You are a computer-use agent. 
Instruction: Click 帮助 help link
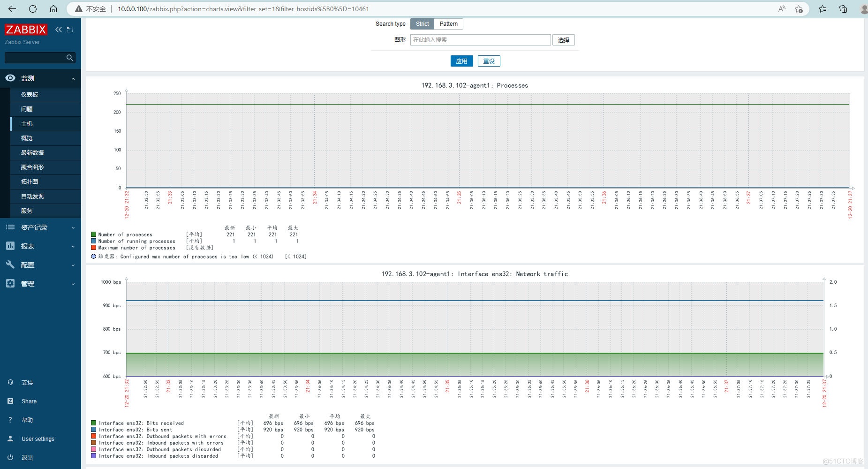27,420
